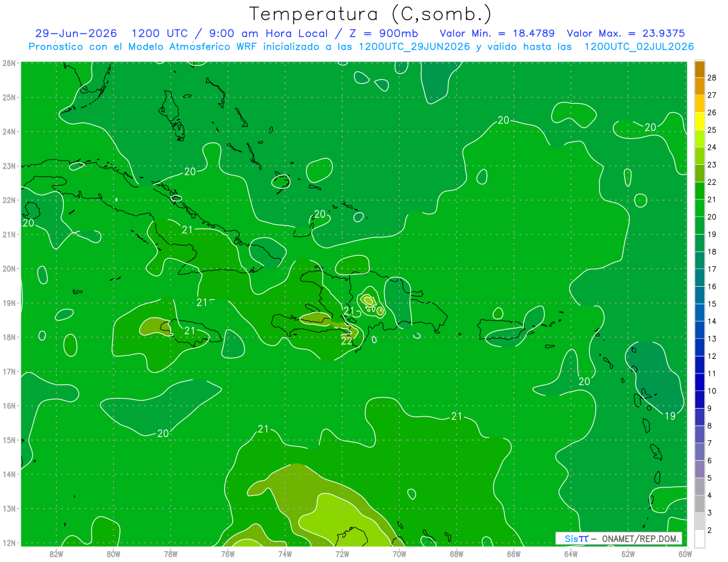This screenshot has height=562, width=728.
Task: Click the "72W" longitude axis label
Action: coord(342,554)
